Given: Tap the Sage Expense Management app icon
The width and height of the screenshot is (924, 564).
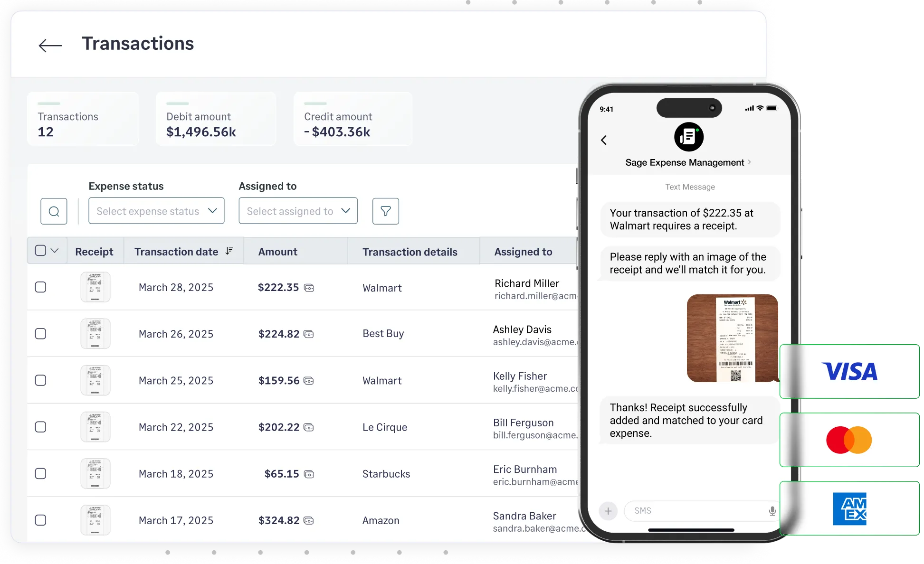Looking at the screenshot, I should tap(688, 137).
